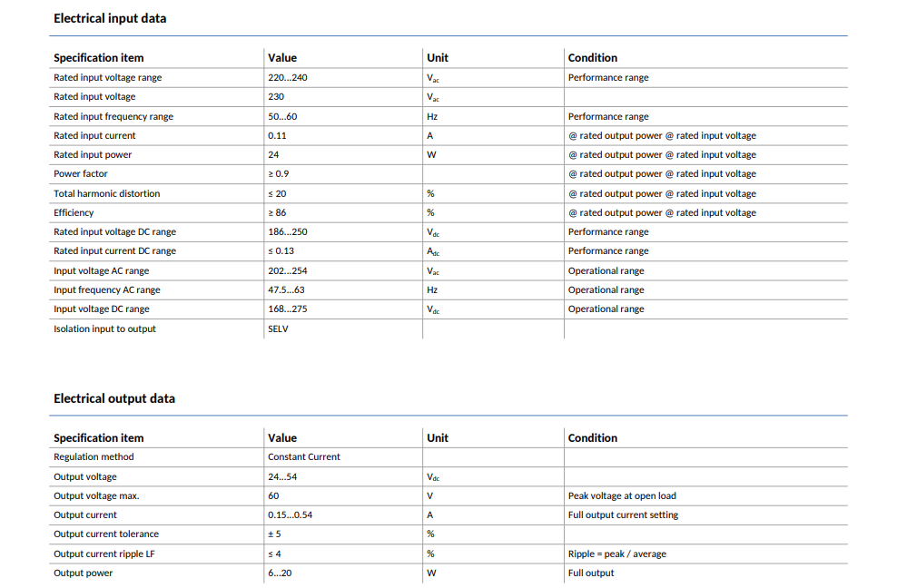Screen dimensions: 897x588
Task: Select Ripple = peak / average condition text
Action: pyautogui.click(x=617, y=554)
